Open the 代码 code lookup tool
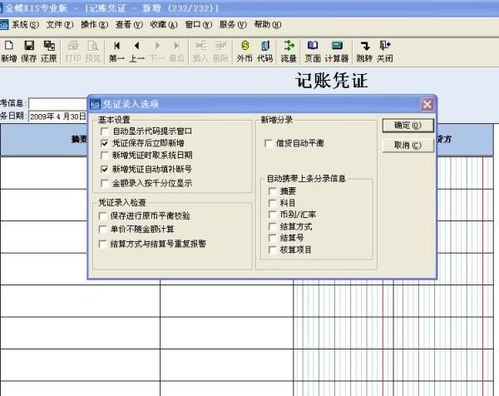Screen dimensions: 499x396 [x=265, y=51]
